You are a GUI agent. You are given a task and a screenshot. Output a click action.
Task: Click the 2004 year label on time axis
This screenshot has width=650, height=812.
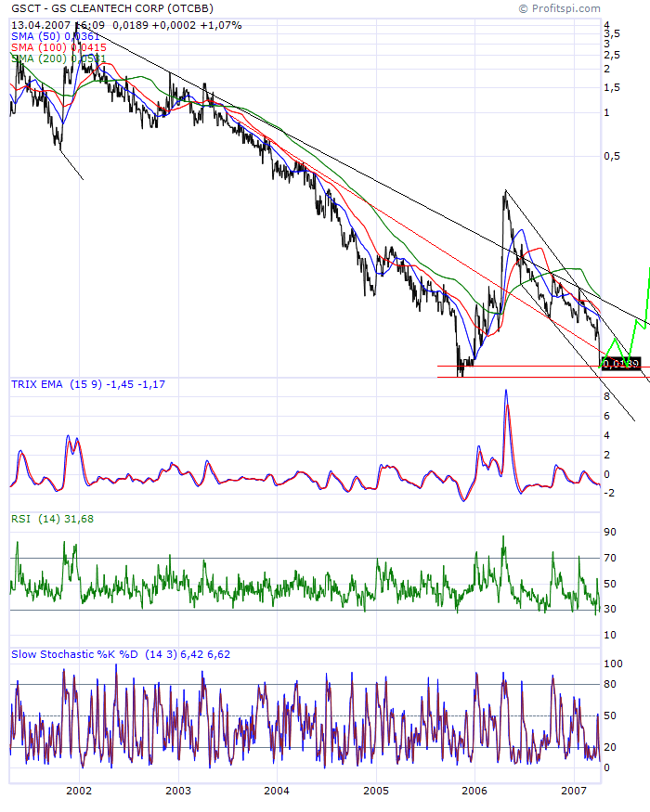point(277,791)
